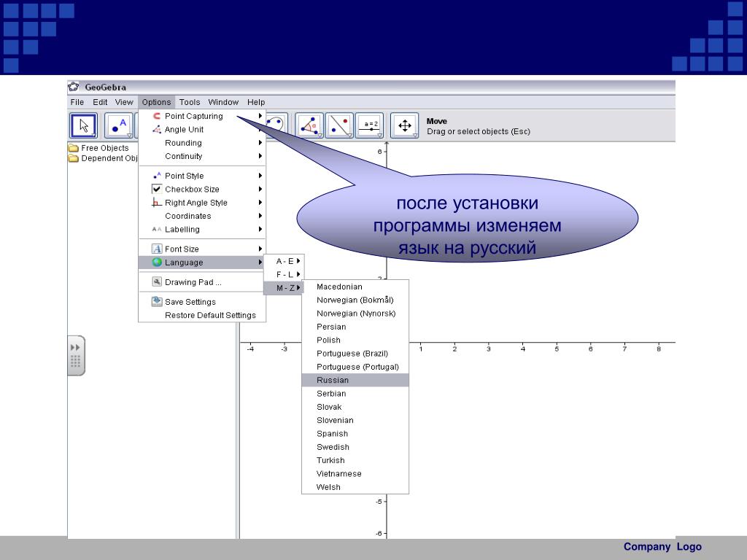Click the Save Settings disk icon
The image size is (747, 560).
[x=157, y=301]
